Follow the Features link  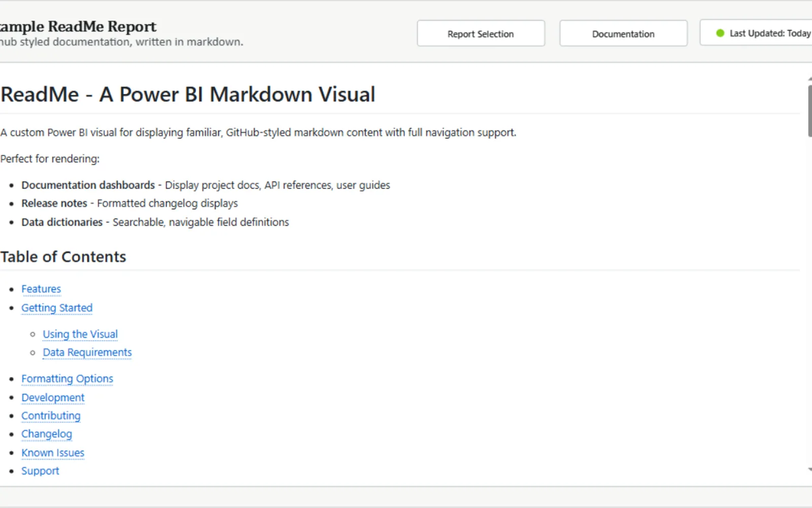[41, 289]
